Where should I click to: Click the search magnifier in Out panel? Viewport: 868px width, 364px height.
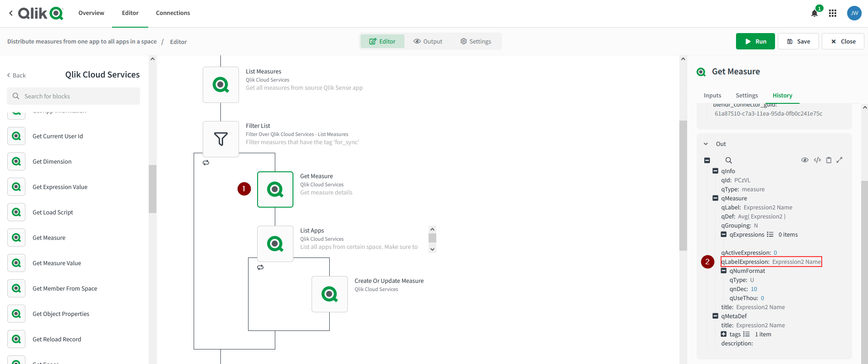(729, 160)
